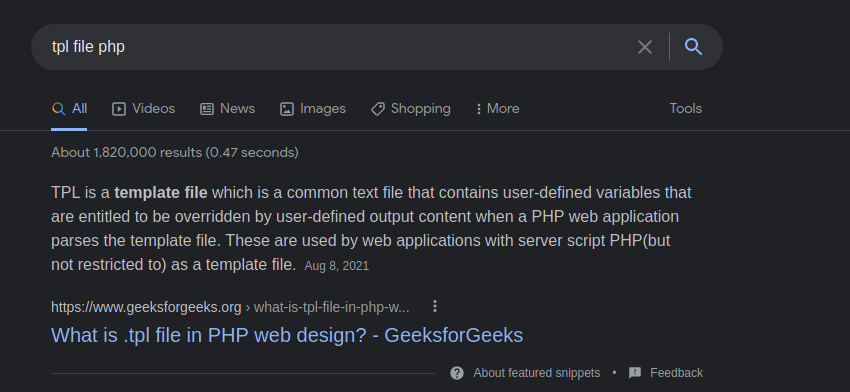Clear the search box with the X icon
The height and width of the screenshot is (392, 850).
(645, 47)
